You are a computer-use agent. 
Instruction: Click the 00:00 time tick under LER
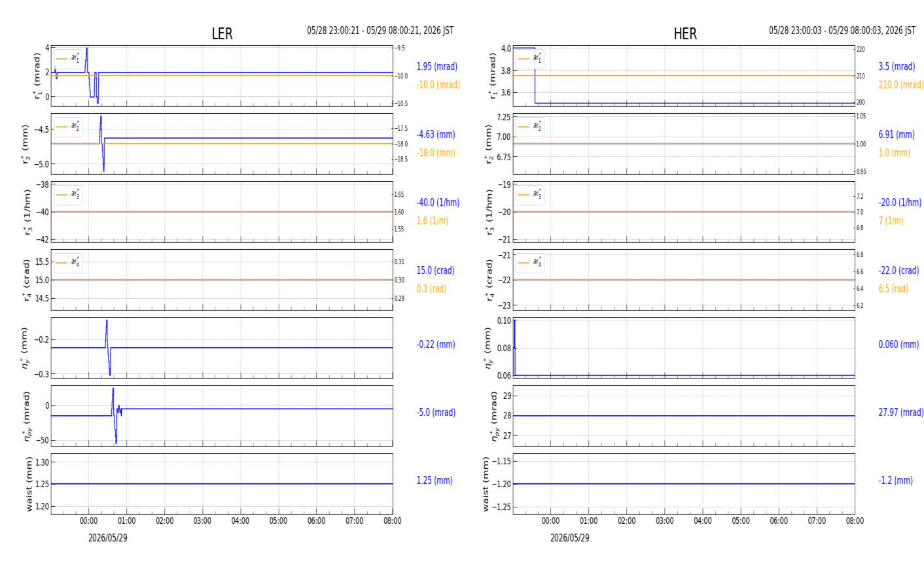(x=89, y=521)
